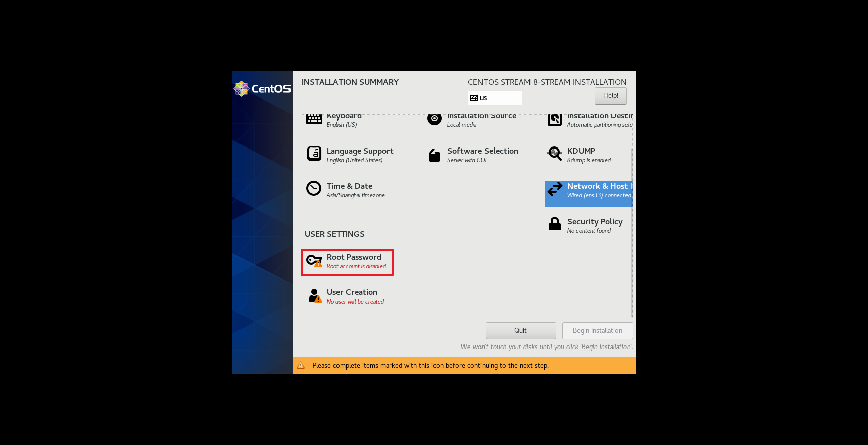Click 'English (United States)' text

(x=355, y=160)
